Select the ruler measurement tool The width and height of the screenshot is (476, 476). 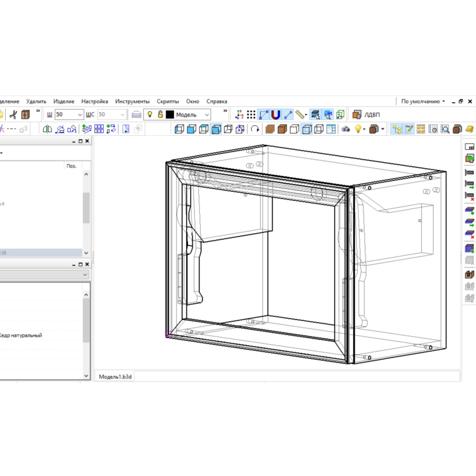300,115
